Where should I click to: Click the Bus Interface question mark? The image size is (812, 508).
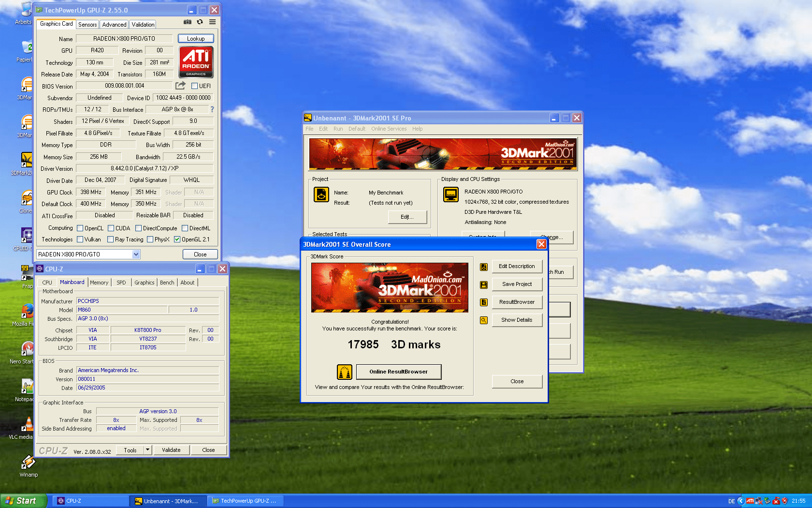[x=212, y=109]
